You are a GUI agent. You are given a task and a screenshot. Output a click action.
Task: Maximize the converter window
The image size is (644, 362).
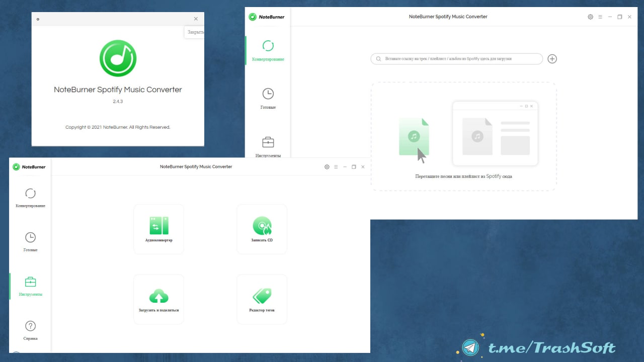620,17
